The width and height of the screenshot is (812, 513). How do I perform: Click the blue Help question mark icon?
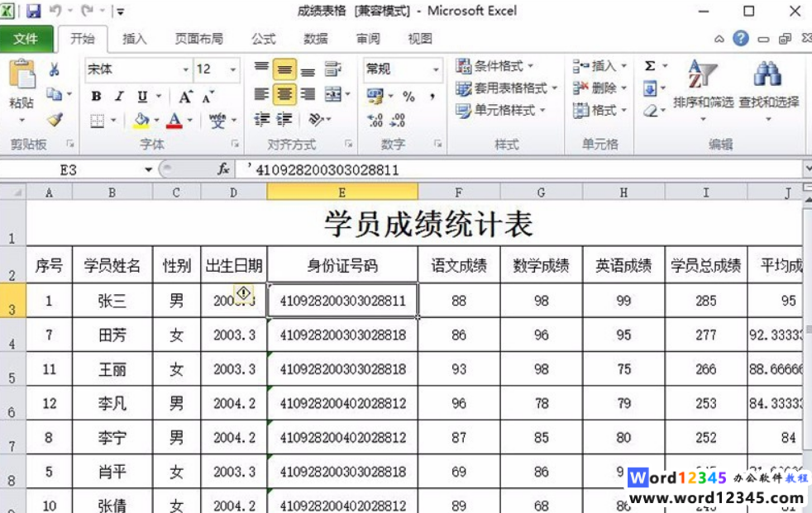click(x=741, y=38)
